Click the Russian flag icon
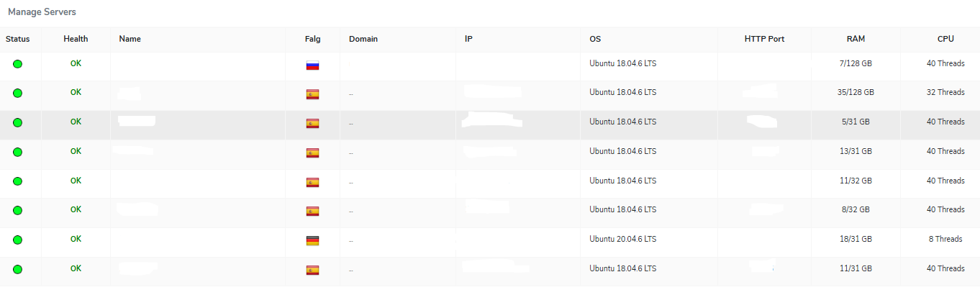The height and width of the screenshot is (295, 980). click(312, 65)
